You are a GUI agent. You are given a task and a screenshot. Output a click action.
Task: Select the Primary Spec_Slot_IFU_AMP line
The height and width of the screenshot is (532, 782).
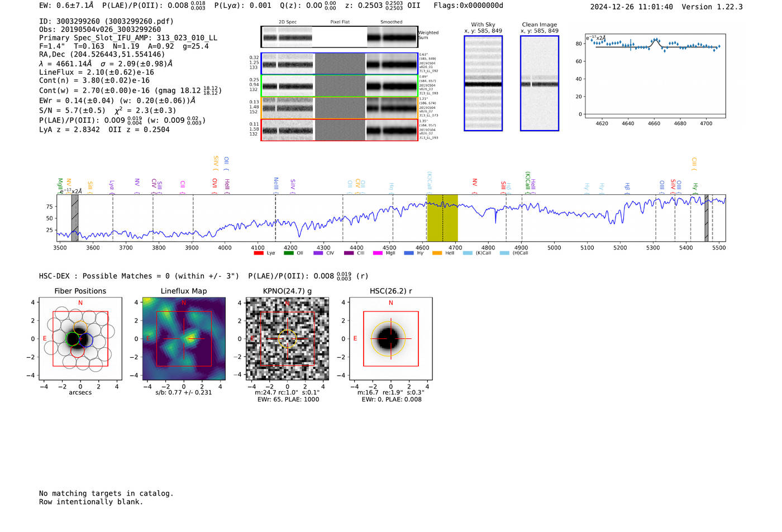pos(128,38)
